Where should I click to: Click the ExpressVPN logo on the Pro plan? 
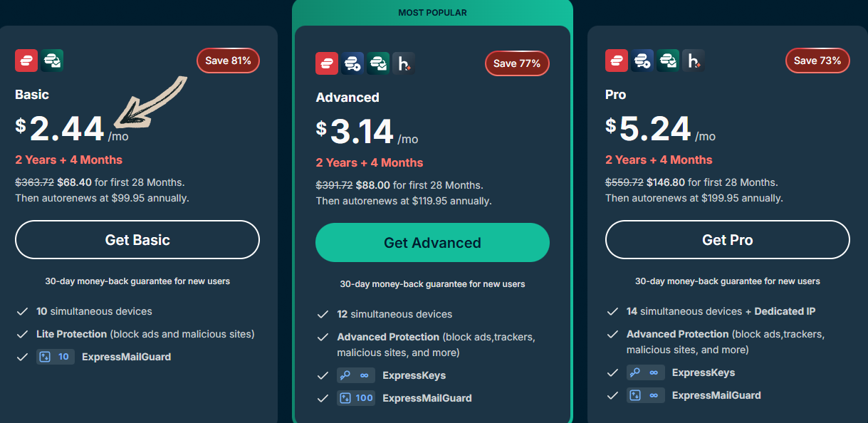click(x=616, y=61)
